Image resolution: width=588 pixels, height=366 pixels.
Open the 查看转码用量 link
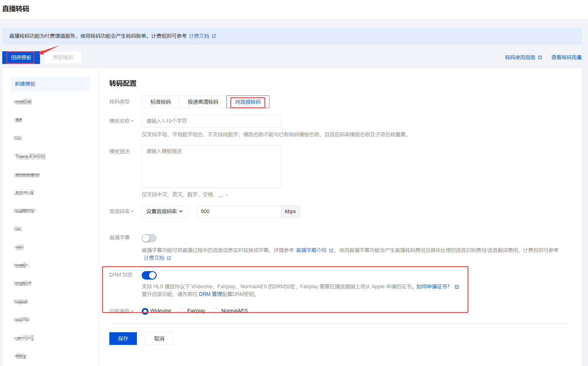[566, 57]
